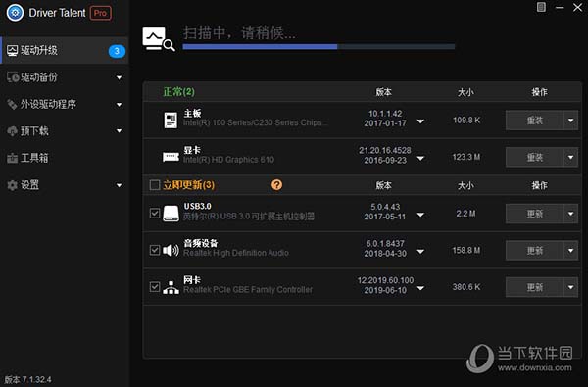
Task: Open 重装 action arrow for 显卡 row
Action: (570, 157)
